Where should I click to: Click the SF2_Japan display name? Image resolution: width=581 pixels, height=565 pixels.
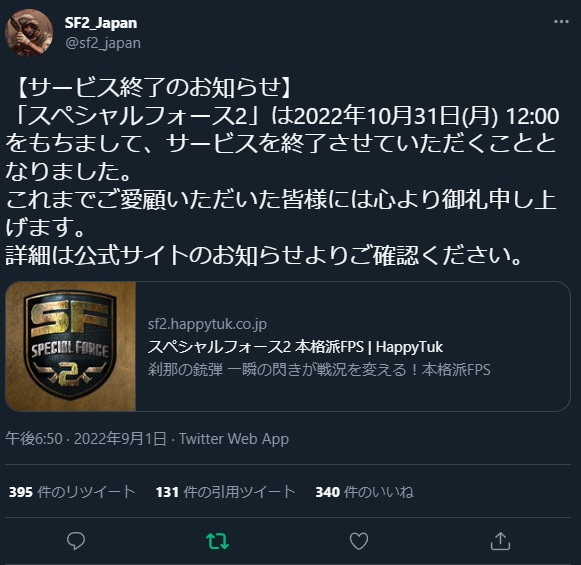pos(101,23)
